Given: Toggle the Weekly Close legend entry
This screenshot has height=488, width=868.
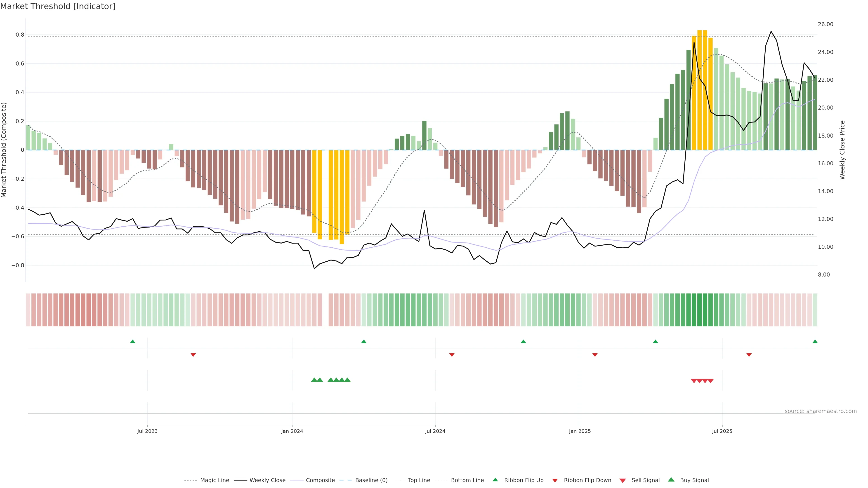Looking at the screenshot, I should tap(267, 480).
